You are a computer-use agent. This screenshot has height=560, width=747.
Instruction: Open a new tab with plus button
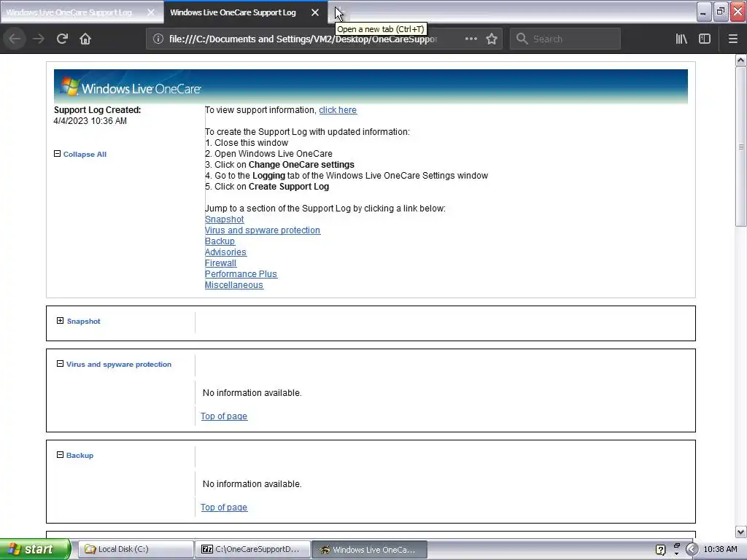click(338, 12)
